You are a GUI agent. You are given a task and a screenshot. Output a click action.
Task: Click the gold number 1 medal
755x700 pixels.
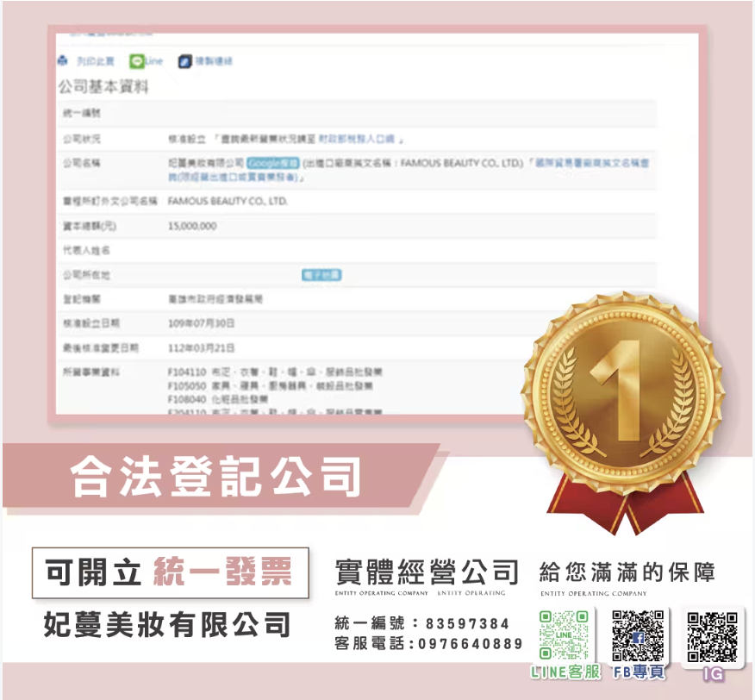(615, 381)
